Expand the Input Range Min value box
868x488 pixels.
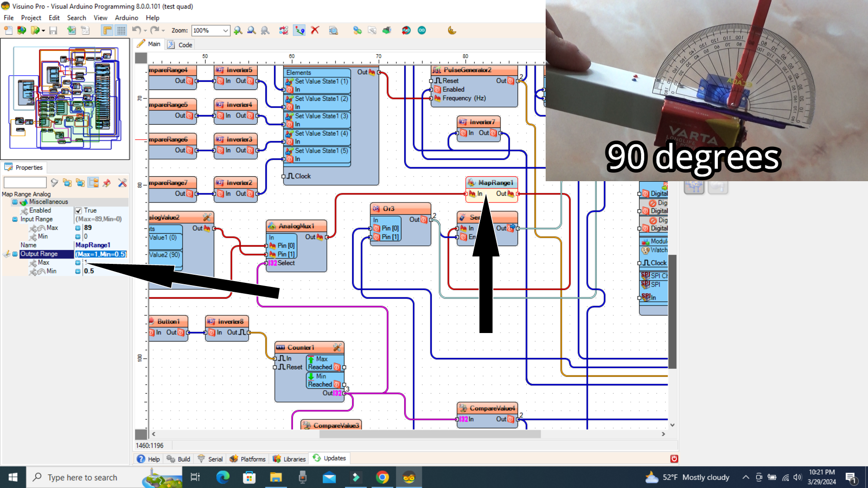[x=78, y=236]
